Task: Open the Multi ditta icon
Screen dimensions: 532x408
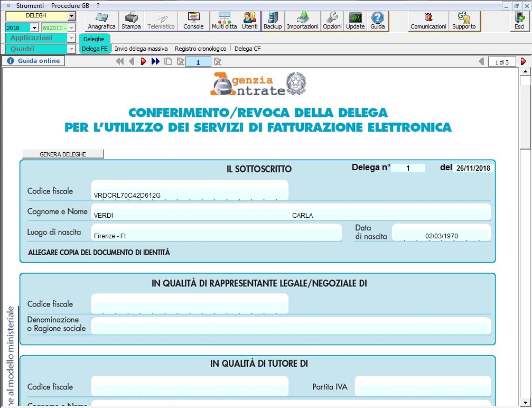Action: point(225,21)
